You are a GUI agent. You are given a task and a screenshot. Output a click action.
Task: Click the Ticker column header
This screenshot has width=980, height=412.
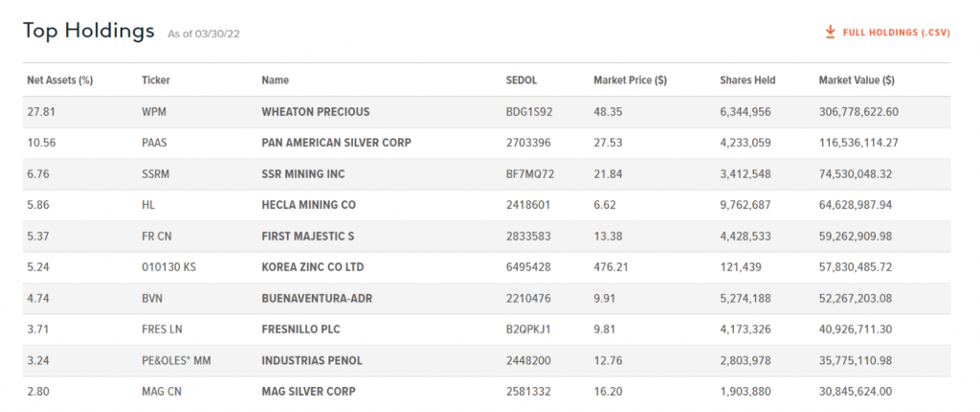[x=156, y=80]
